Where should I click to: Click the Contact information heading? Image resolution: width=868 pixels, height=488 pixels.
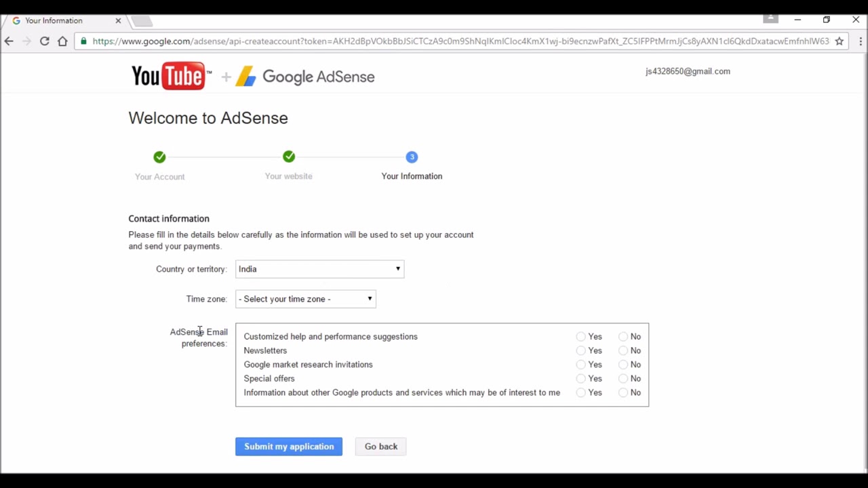tap(169, 219)
